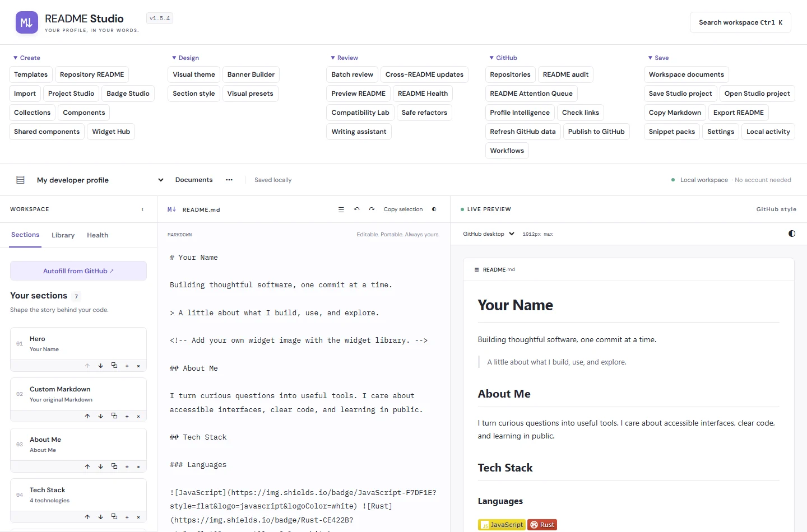
Task: Select the Sections tab
Action: tap(25, 235)
